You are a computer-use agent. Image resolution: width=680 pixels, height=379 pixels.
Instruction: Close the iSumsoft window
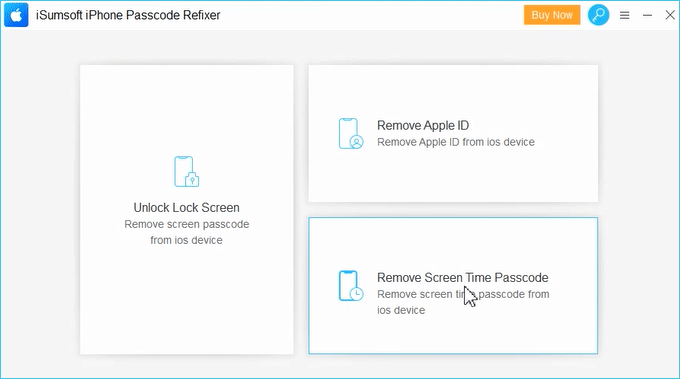point(670,15)
